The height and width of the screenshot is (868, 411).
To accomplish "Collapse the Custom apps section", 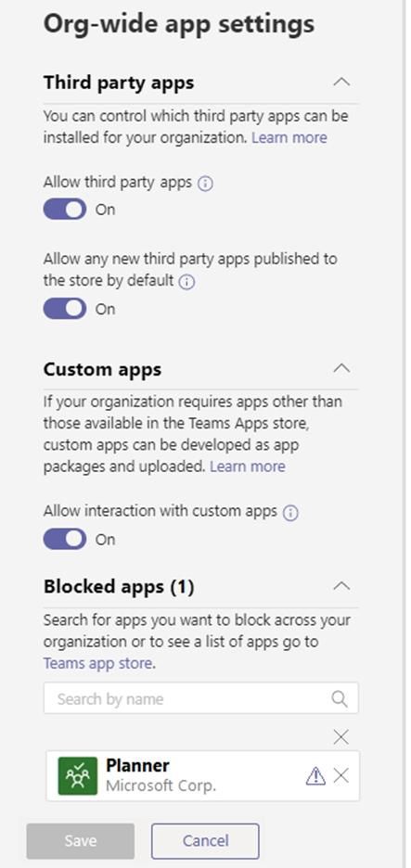I will [x=341, y=369].
